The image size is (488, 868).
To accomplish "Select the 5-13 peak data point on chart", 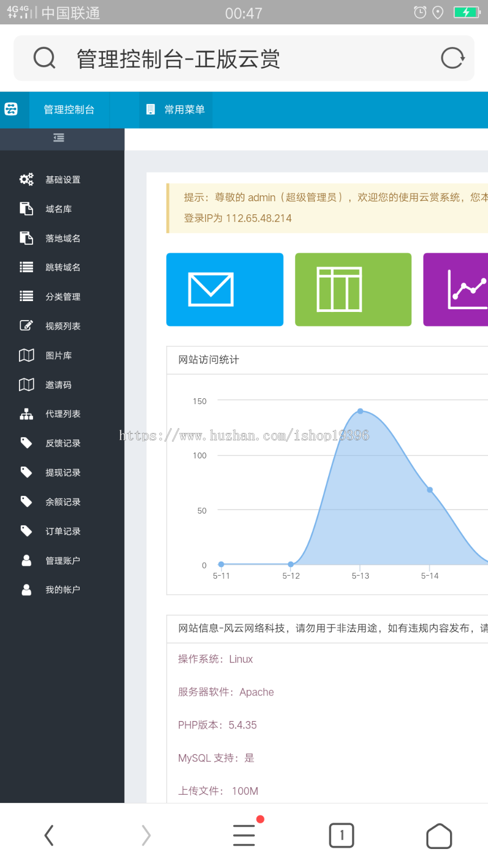I will pos(361,411).
